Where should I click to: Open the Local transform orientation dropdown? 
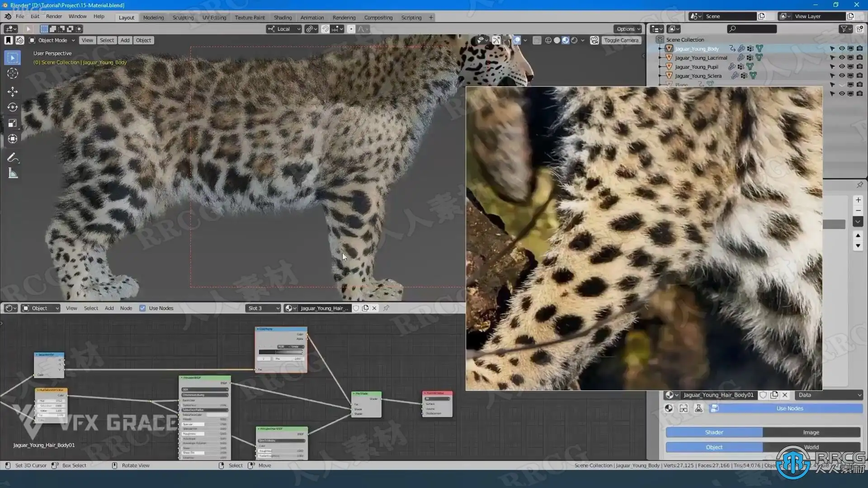tap(284, 29)
